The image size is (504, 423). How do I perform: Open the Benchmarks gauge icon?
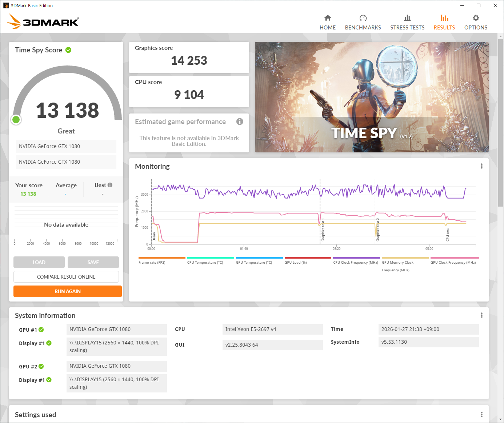click(363, 18)
